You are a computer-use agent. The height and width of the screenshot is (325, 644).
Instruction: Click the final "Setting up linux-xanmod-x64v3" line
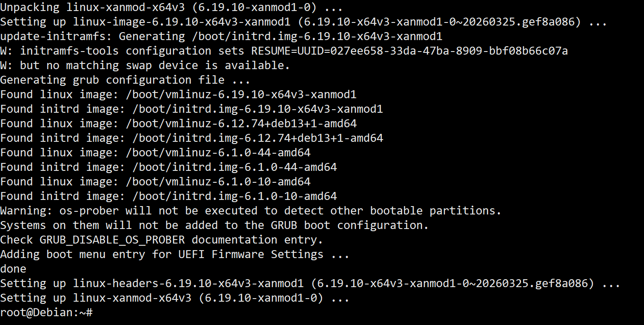tap(175, 298)
